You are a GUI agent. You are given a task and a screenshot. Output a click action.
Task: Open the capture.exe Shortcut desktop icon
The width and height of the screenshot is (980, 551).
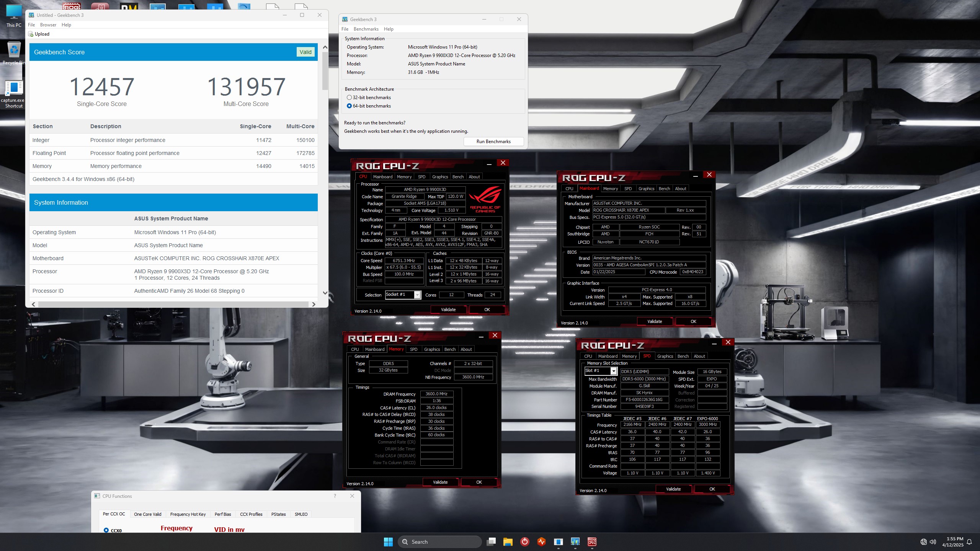pos(14,94)
